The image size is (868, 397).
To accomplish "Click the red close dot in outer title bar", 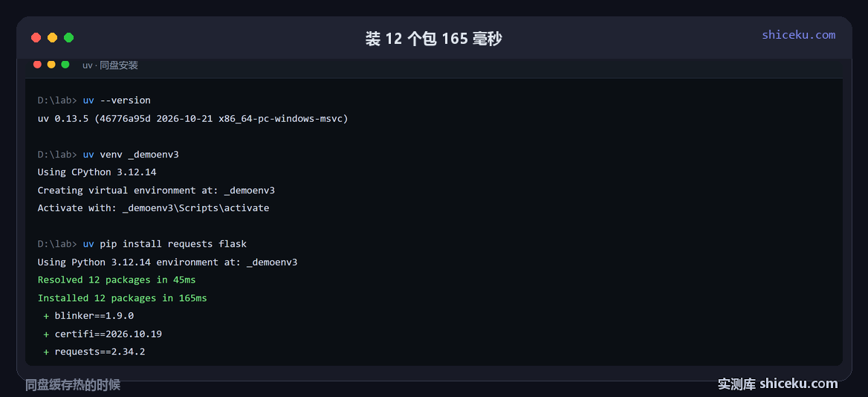I will point(36,38).
